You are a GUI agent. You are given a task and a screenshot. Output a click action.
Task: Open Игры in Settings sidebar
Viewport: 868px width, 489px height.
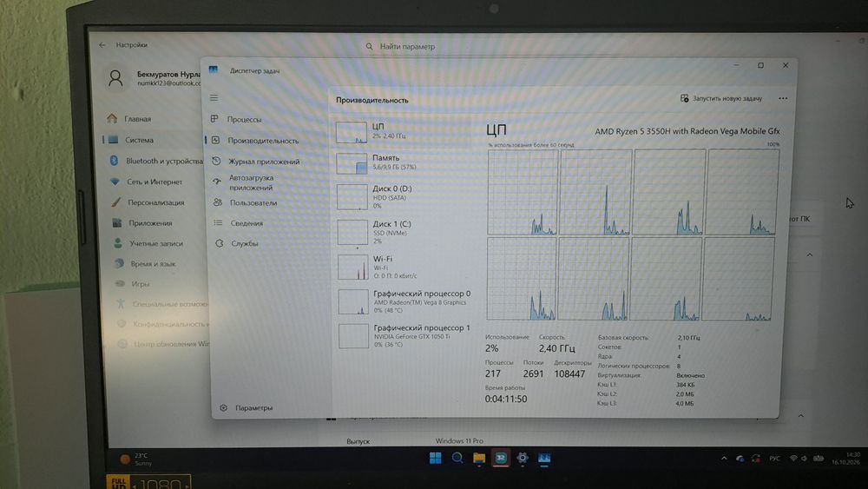tap(140, 283)
